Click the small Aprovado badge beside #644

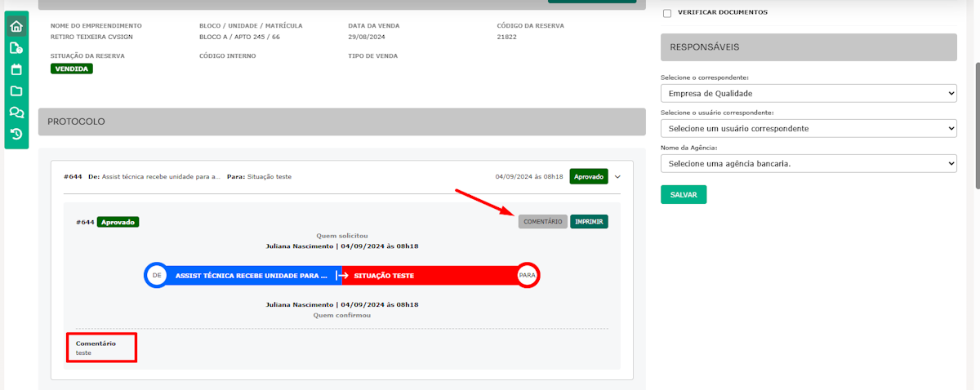click(x=118, y=222)
